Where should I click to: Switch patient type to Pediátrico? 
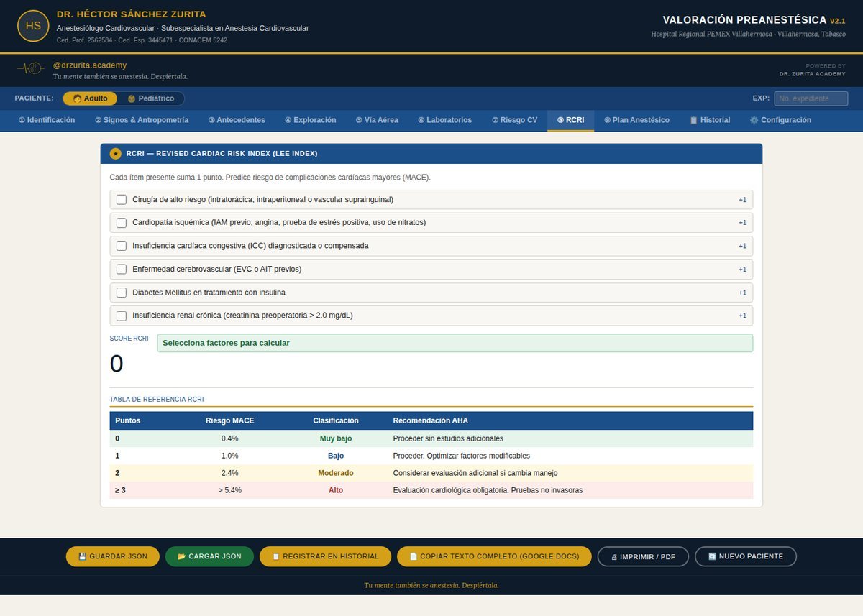point(151,98)
